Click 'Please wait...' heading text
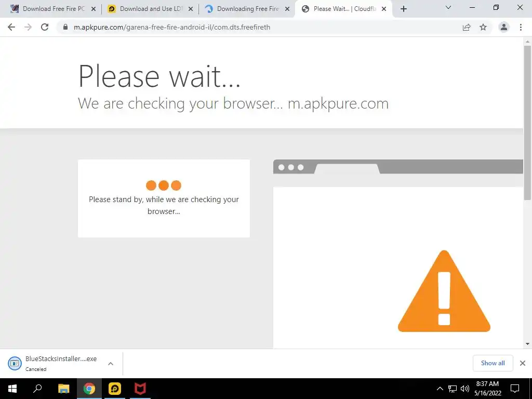 click(159, 76)
